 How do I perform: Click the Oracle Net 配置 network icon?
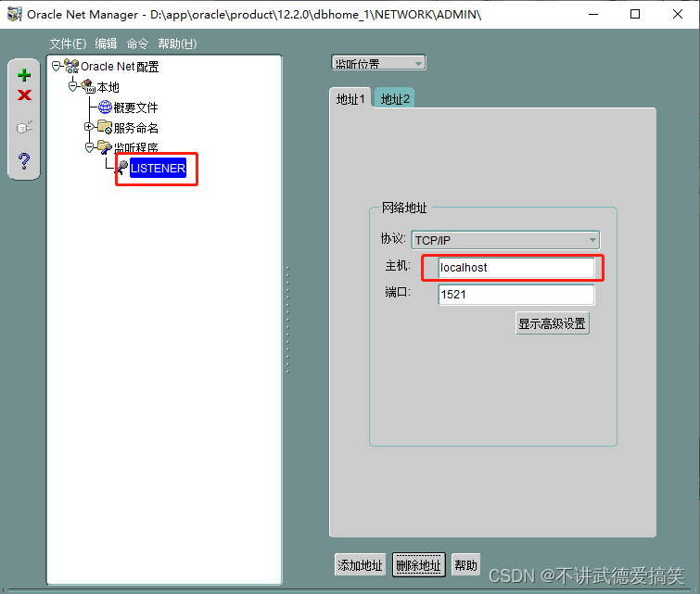[71, 66]
